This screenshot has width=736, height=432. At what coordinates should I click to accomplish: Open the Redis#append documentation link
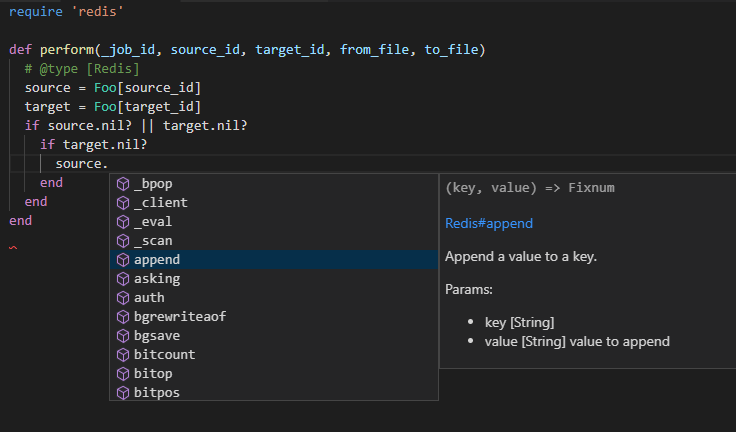489,224
